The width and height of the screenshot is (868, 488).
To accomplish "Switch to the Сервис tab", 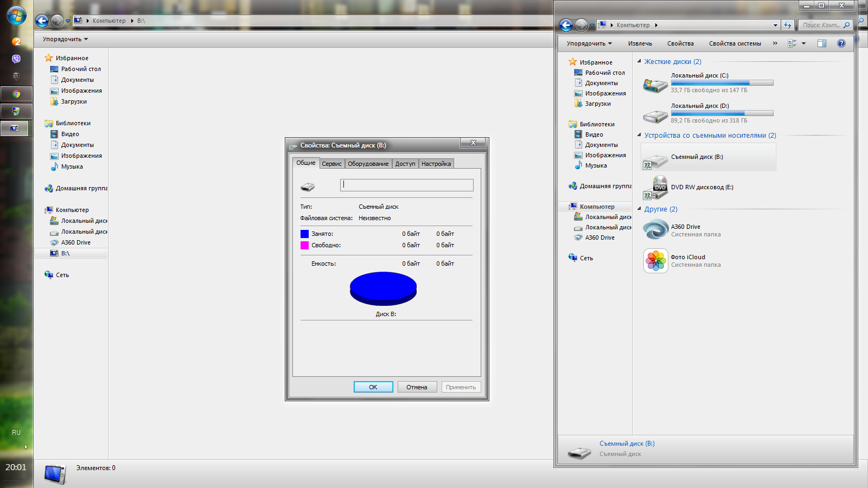I will coord(331,164).
